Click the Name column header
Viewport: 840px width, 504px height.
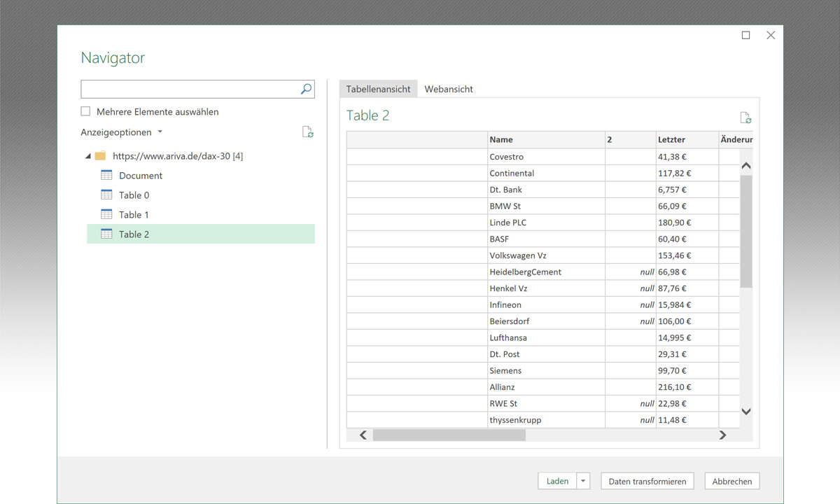(x=546, y=139)
